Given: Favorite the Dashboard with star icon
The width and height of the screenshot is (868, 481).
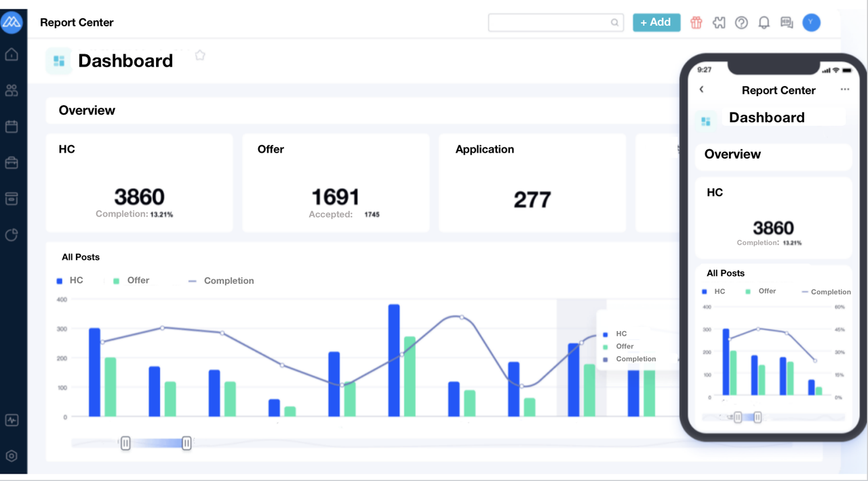Looking at the screenshot, I should 200,55.
